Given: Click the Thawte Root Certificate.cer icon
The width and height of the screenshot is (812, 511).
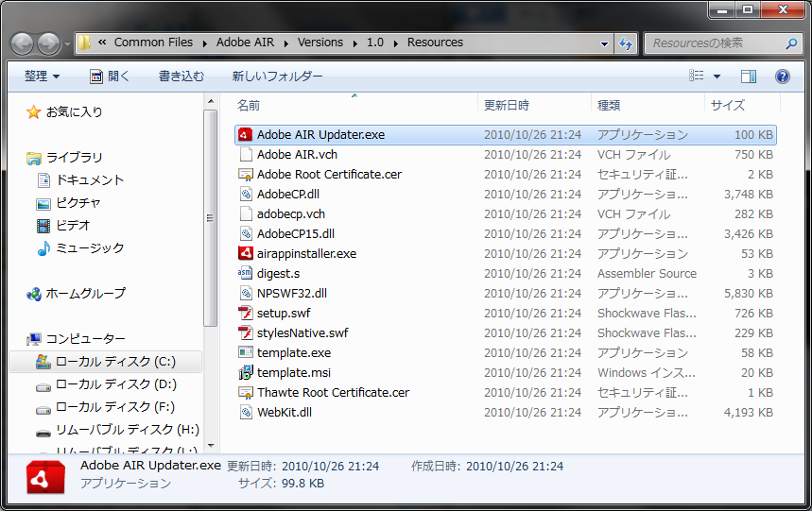Looking at the screenshot, I should 245,393.
